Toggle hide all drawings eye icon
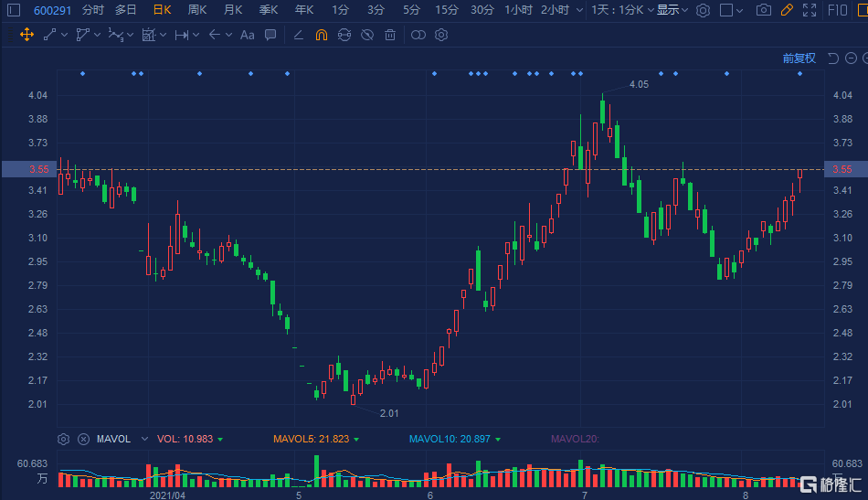868x500 pixels. tap(366, 35)
